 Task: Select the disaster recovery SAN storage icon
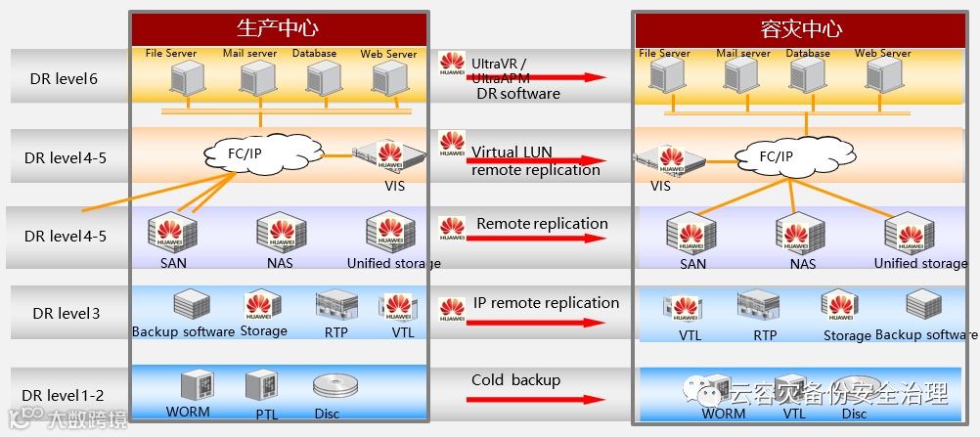[x=690, y=234]
